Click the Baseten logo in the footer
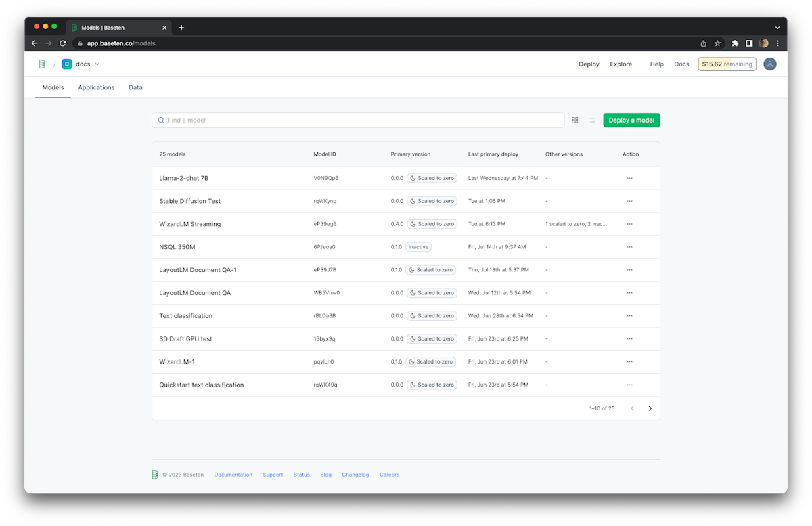This screenshot has height=526, width=812. click(x=155, y=475)
